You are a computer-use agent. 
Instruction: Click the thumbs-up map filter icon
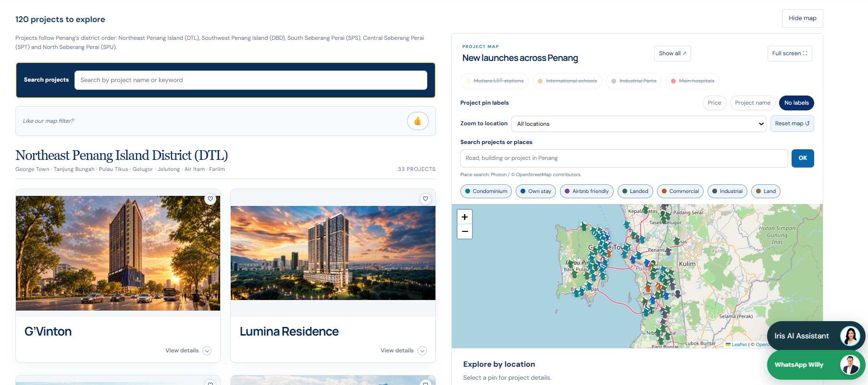click(418, 121)
